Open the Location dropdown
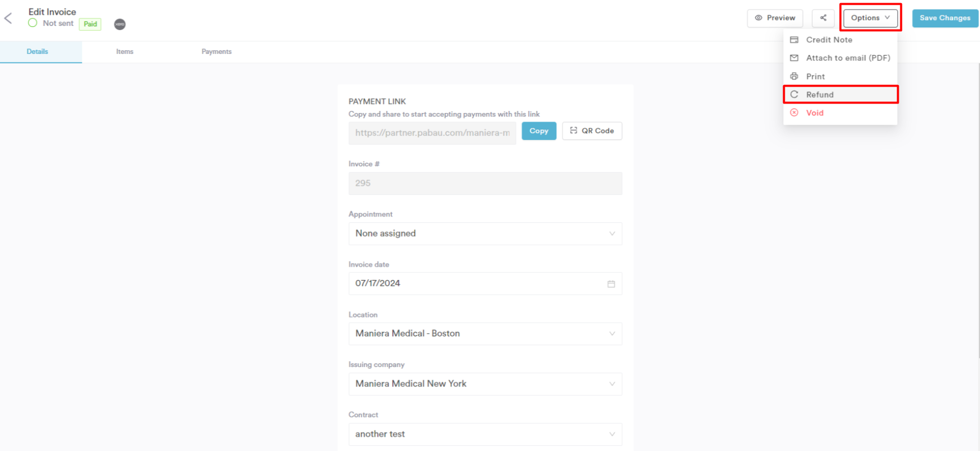Screen dimensions: 980x451 pyautogui.click(x=485, y=334)
